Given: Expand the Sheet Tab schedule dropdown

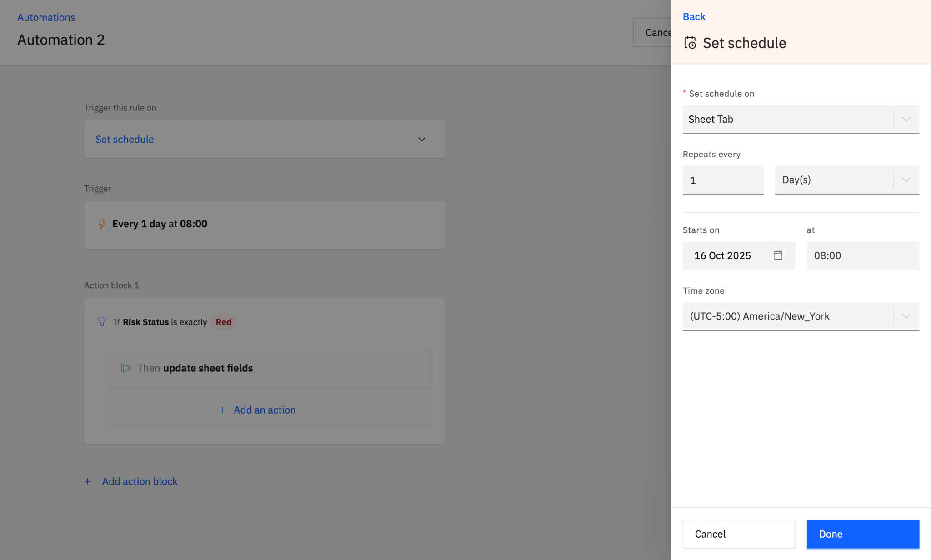Looking at the screenshot, I should 906,119.
